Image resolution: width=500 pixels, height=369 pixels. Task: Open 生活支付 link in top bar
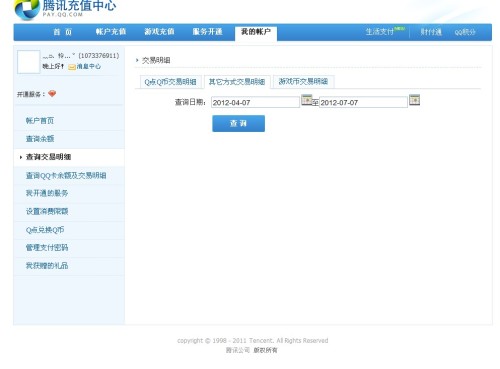pos(380,32)
